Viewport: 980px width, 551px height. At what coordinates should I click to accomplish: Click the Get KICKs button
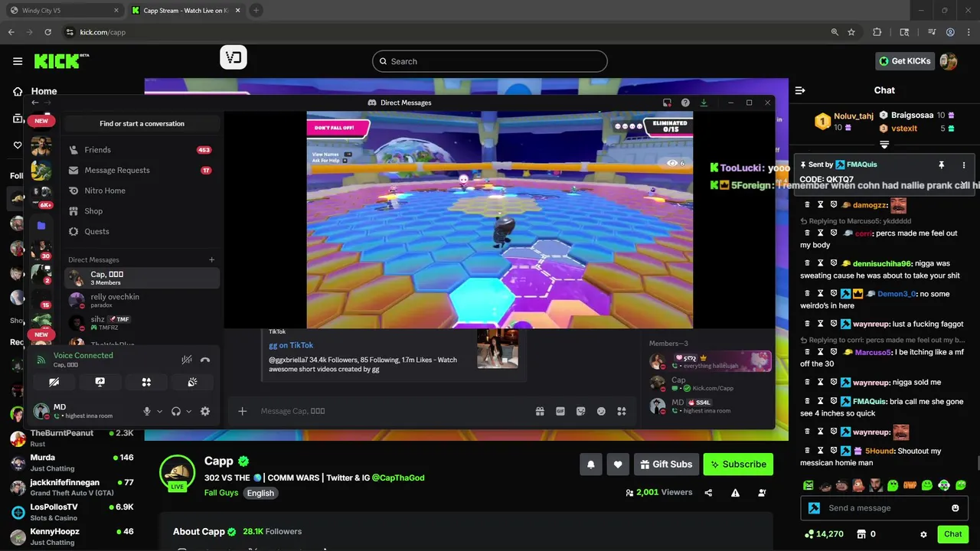905,61
